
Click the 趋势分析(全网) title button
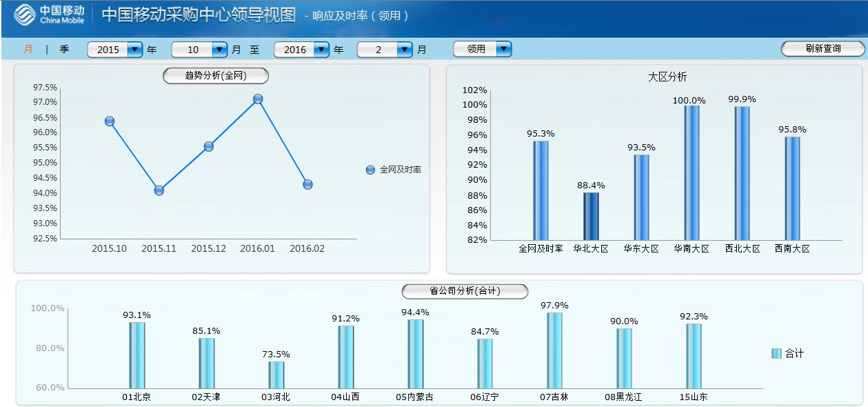(x=216, y=76)
